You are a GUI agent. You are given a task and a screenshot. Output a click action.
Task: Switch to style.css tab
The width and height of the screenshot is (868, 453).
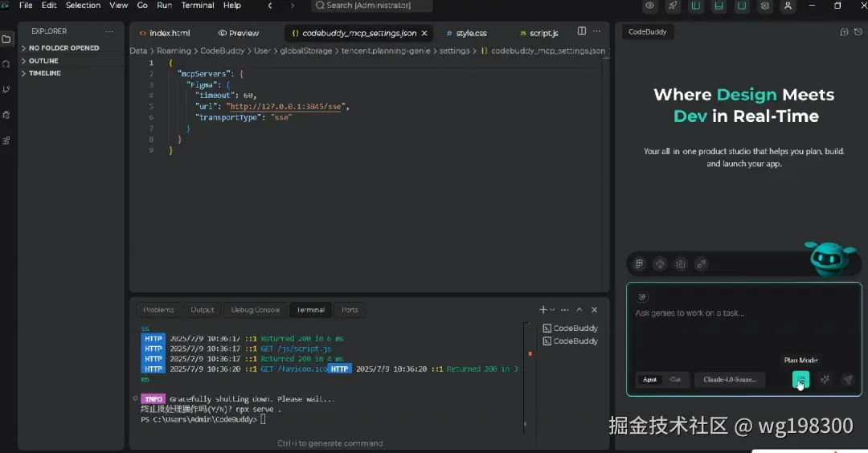click(466, 33)
